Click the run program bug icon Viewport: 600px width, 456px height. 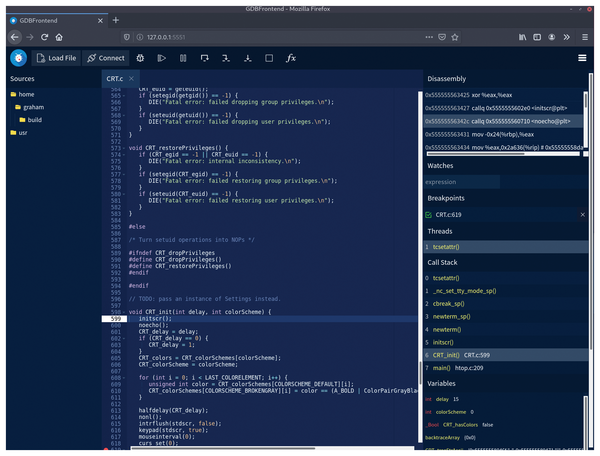(x=140, y=58)
